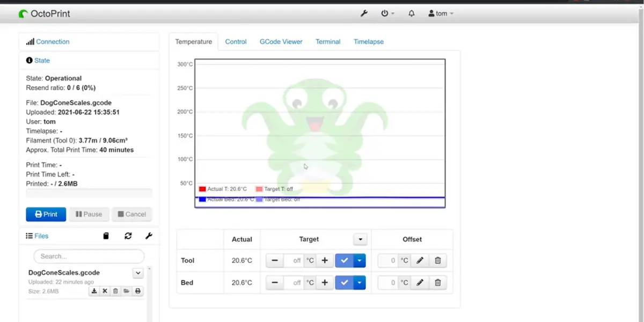Click the scissors (move) icon for DogConeScales.gcode
Viewport: 644px width, 322px height.
tap(105, 291)
